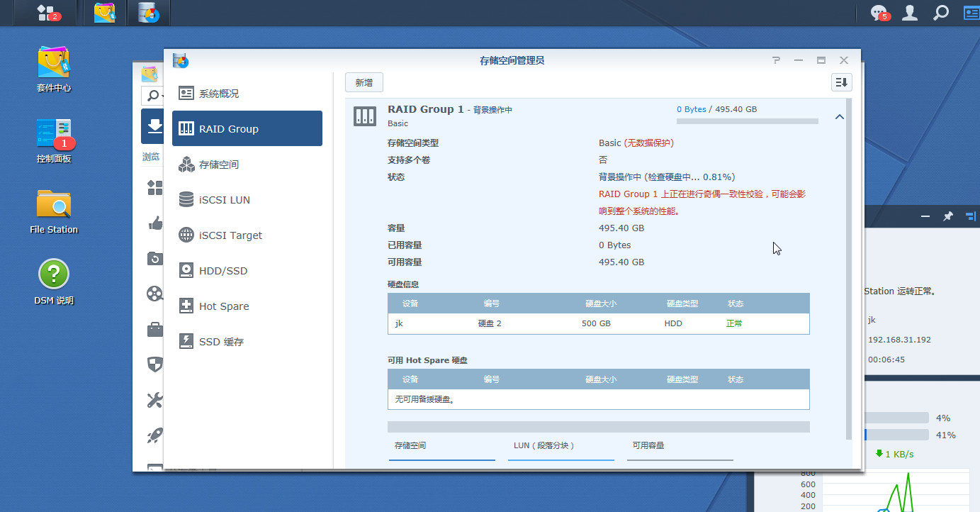Go to SSD 缓存 section

(247, 342)
